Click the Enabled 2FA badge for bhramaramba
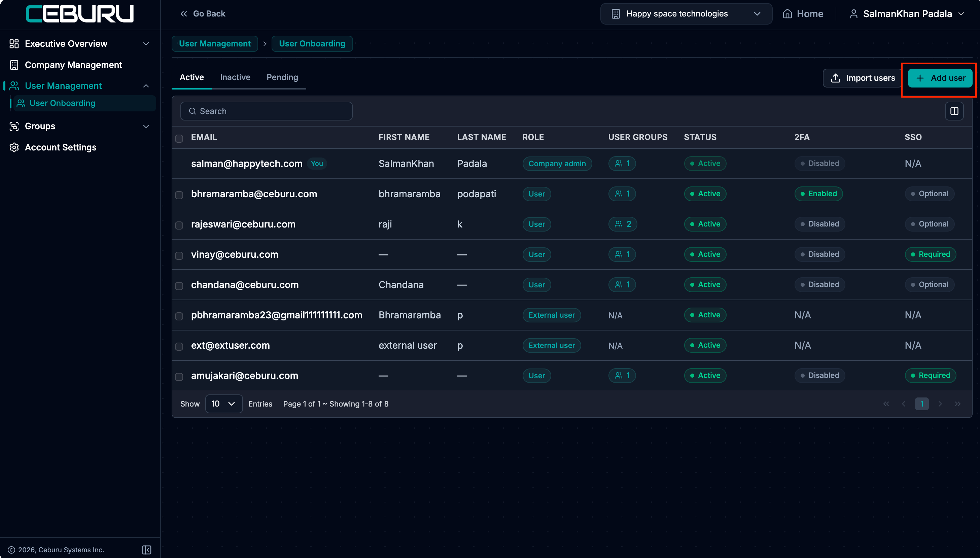This screenshot has width=980, height=558. tap(818, 194)
